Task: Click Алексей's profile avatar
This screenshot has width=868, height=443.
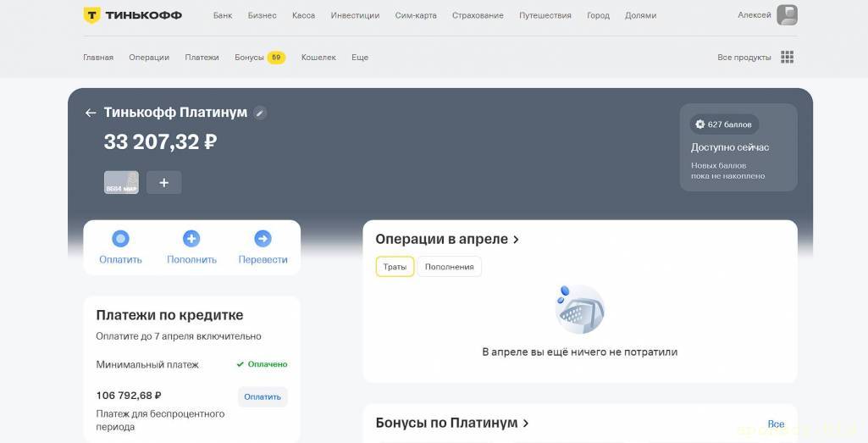Action: (x=787, y=15)
